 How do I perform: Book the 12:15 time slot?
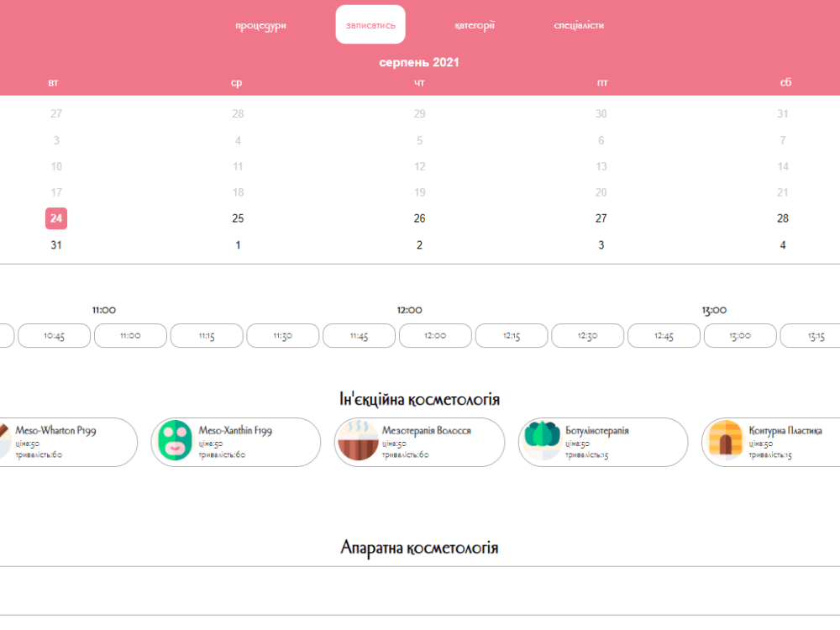(512, 336)
